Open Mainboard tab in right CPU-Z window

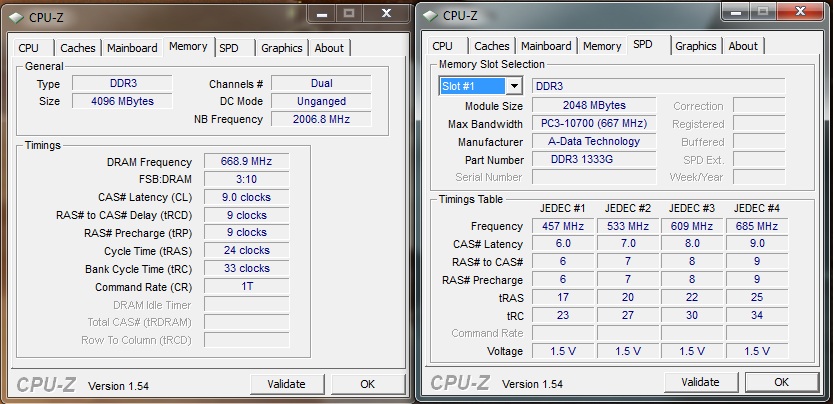tap(546, 46)
